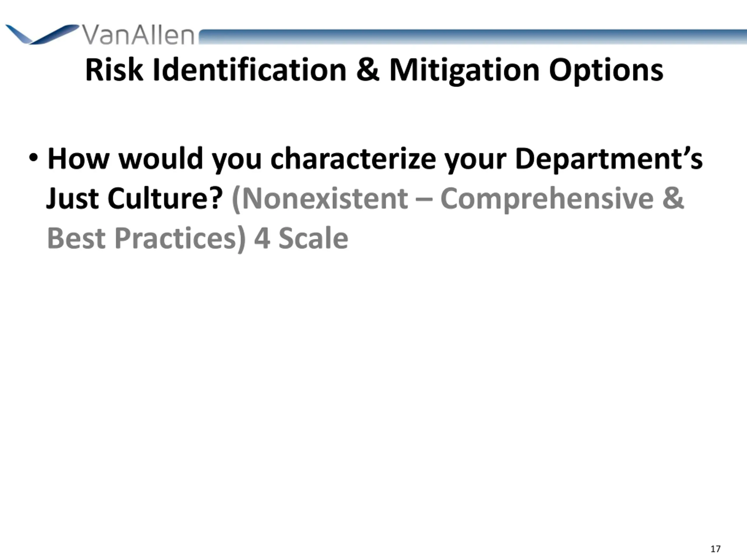Select the word would in the bullet

[161, 158]
